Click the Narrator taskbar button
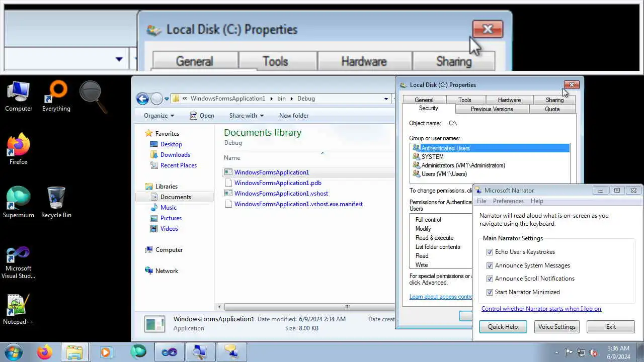Screen dimensions: 644x362 [231, 352]
